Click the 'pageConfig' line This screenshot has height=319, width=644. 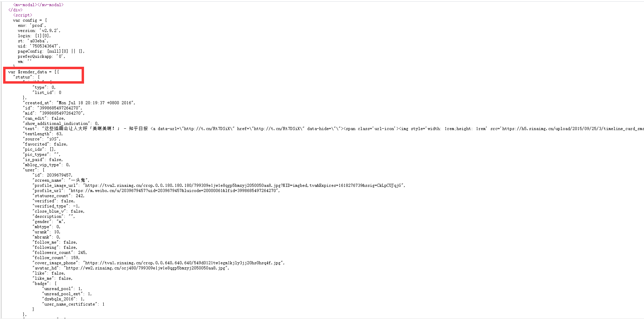click(x=51, y=51)
